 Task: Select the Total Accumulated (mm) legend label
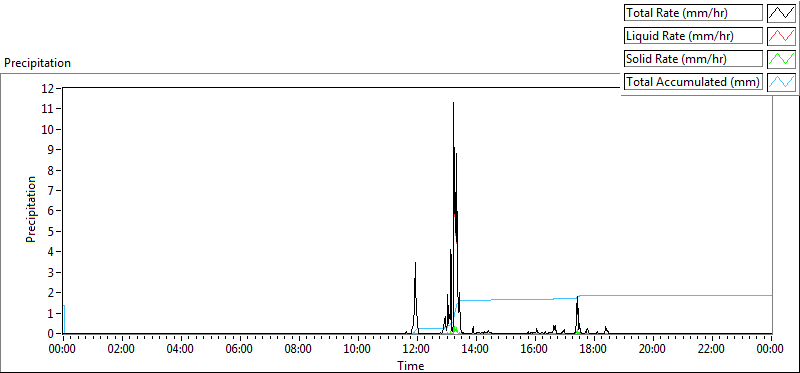(x=693, y=82)
